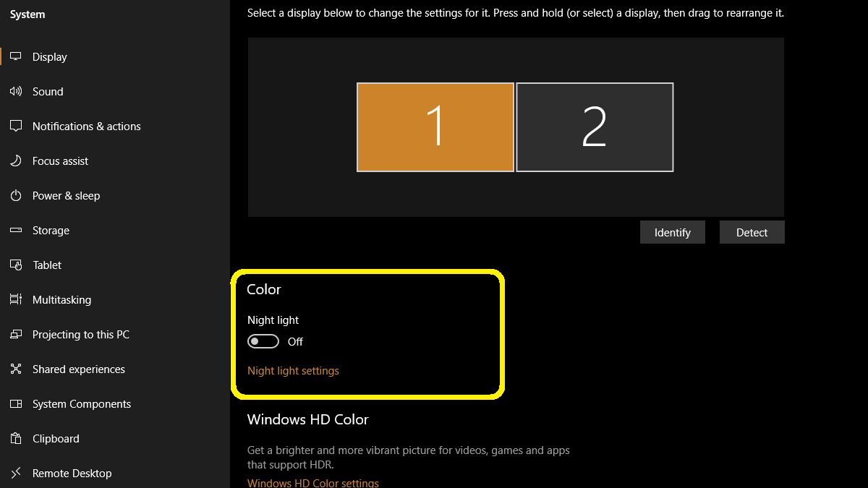Select the Storage drive icon

pyautogui.click(x=16, y=230)
